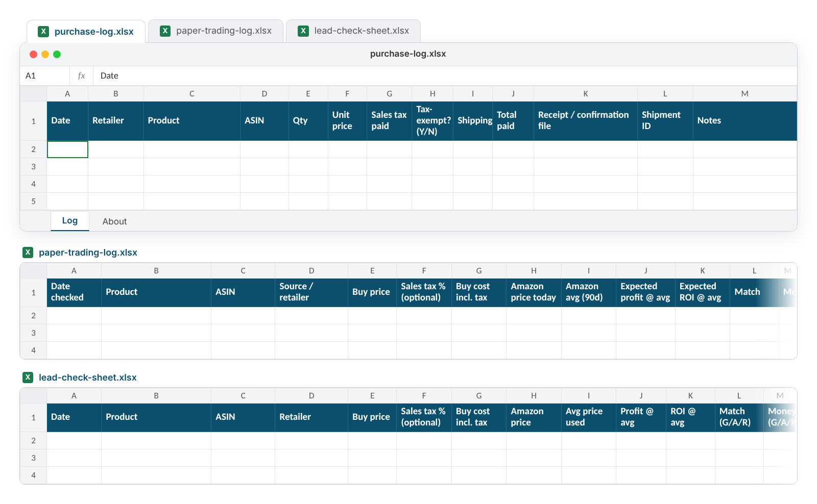
Task: Select the Retailer header cell in purchase-log
Action: (x=116, y=121)
